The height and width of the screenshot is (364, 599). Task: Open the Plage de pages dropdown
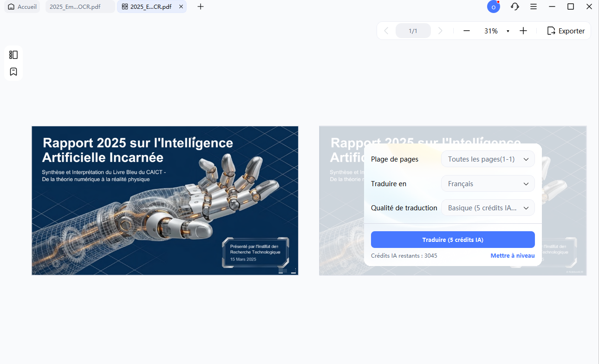point(488,159)
